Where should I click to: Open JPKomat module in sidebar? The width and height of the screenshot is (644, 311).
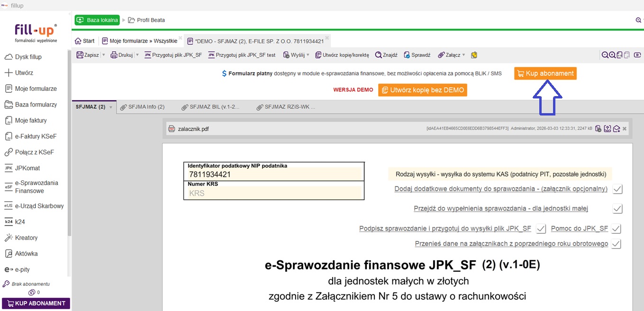pyautogui.click(x=27, y=168)
